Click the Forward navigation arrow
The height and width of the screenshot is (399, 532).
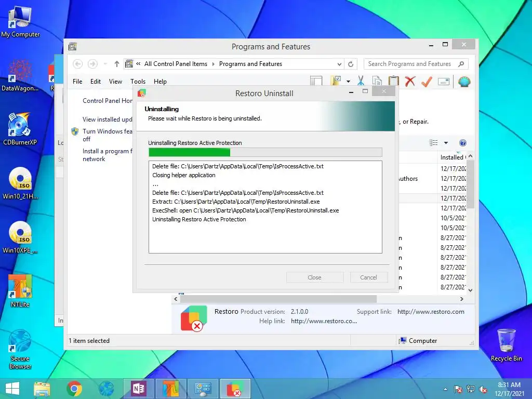[92, 64]
